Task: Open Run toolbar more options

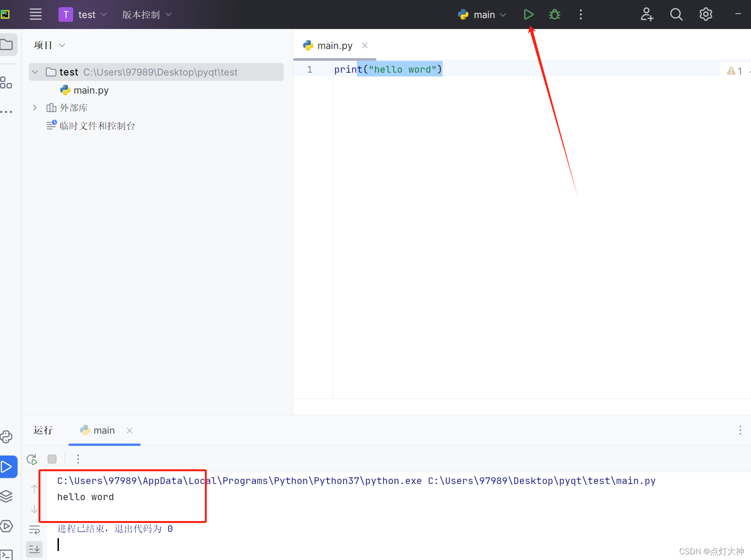Action: [78, 459]
